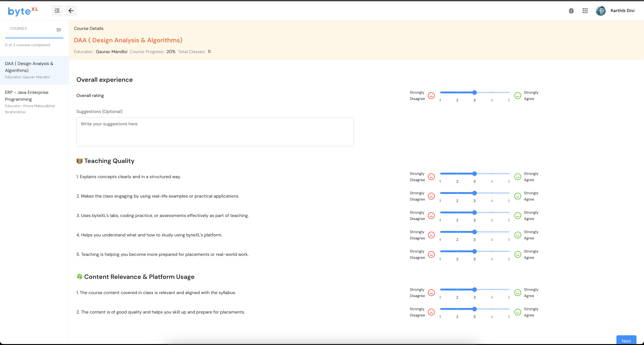Click happy face for 'Explains concepts clearly' row
This screenshot has height=345, width=644.
pos(517,177)
